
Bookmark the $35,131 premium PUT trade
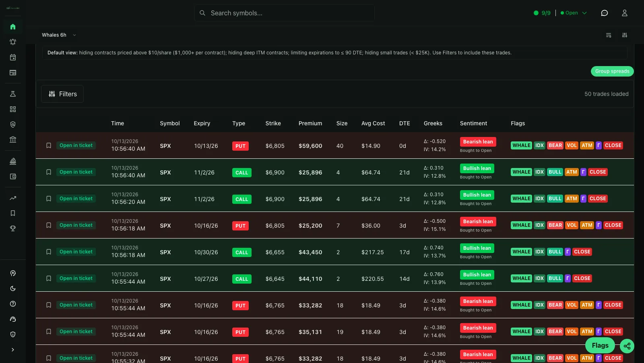coord(49,332)
